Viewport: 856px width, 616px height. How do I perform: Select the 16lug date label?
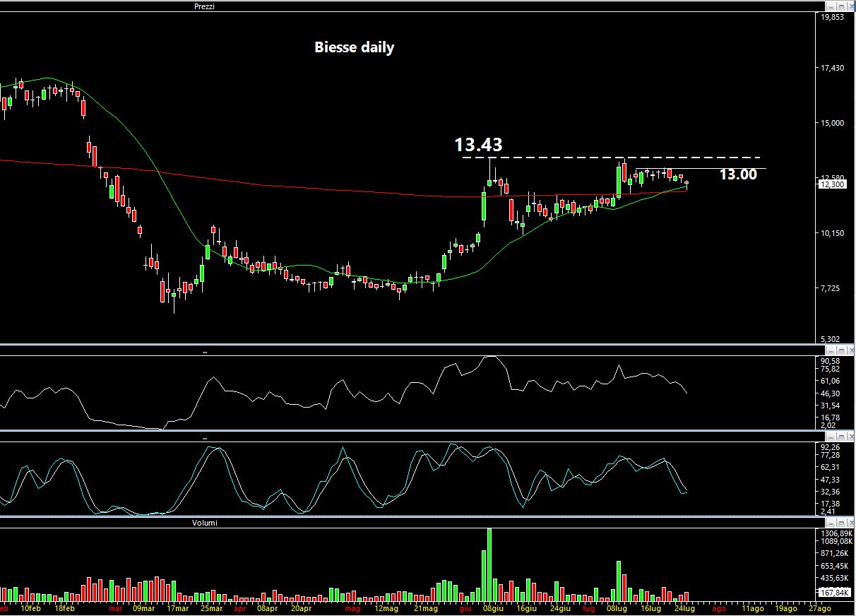650,608
